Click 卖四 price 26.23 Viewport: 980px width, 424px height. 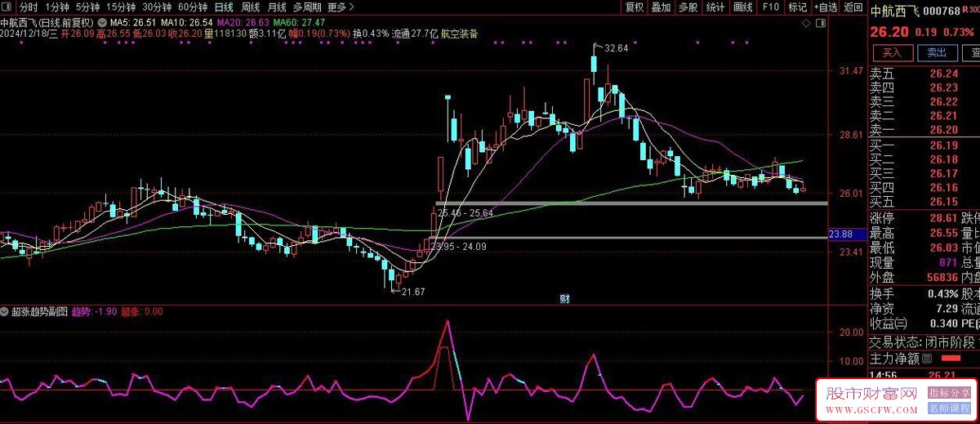click(x=943, y=87)
